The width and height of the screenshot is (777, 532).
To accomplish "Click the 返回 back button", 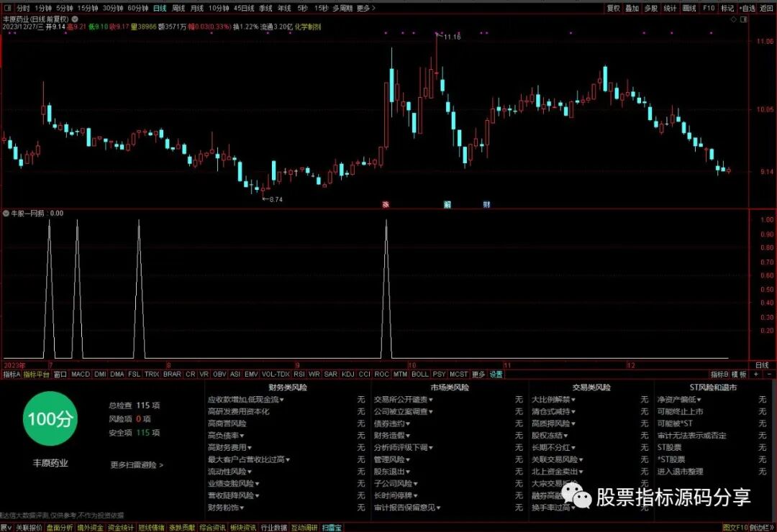I will point(767,9).
